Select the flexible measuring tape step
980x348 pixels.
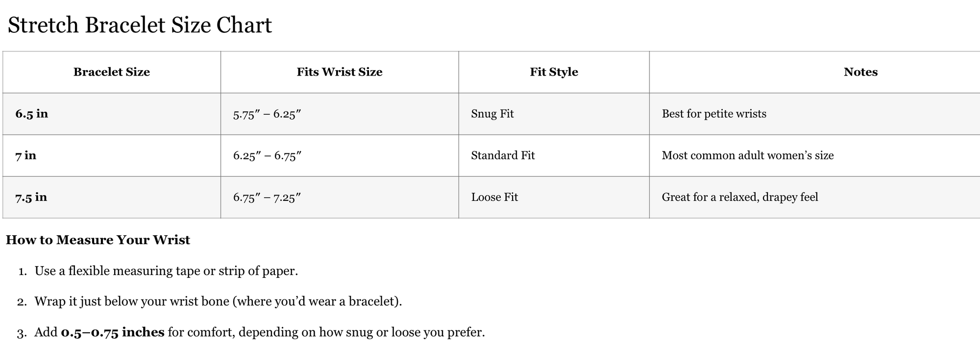pyautogui.click(x=166, y=271)
